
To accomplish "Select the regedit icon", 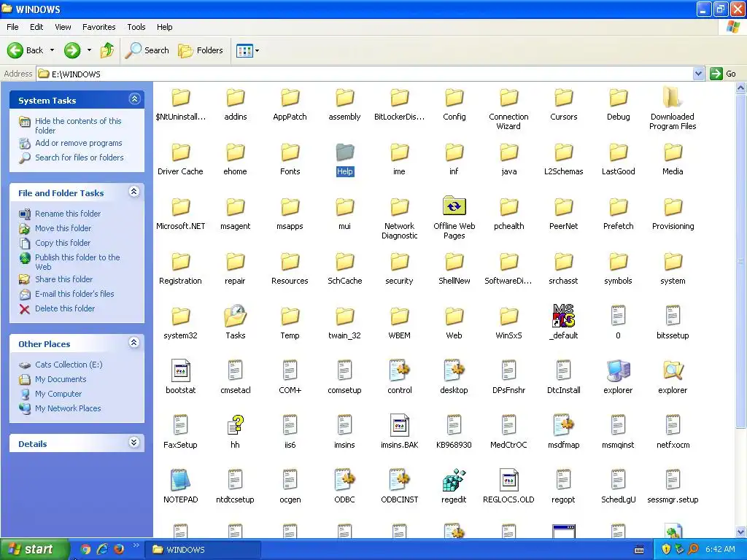I will click(x=454, y=480).
